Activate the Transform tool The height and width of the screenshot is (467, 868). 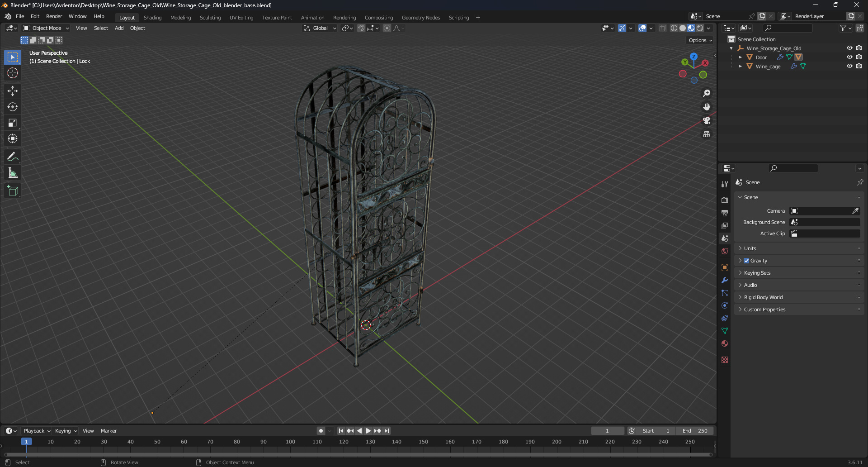pyautogui.click(x=13, y=138)
